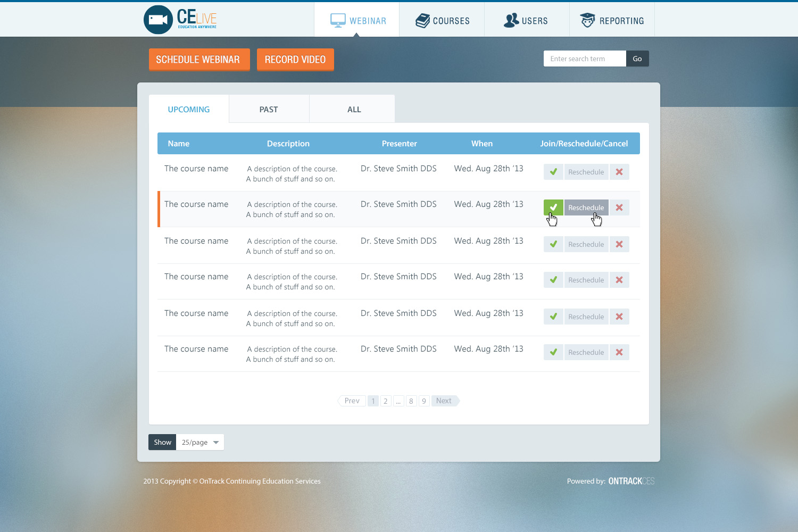Click the Record Video button
This screenshot has height=532, width=798.
[295, 60]
